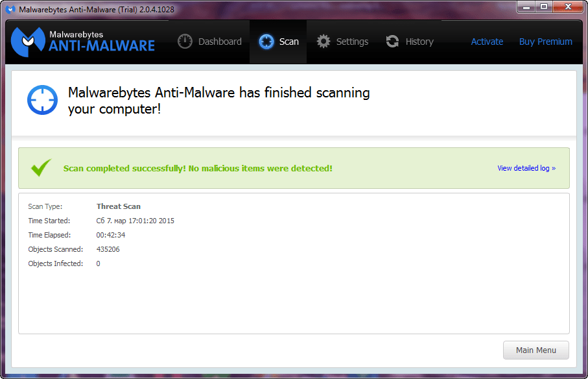Open View detailed log link
Viewport: 588px width, 379px height.
pyautogui.click(x=526, y=168)
